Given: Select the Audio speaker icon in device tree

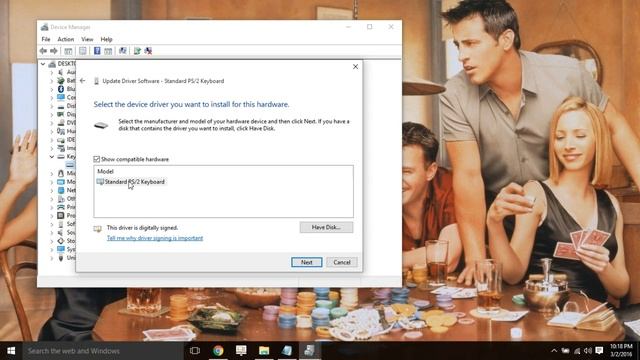Looking at the screenshot, I should [61, 72].
